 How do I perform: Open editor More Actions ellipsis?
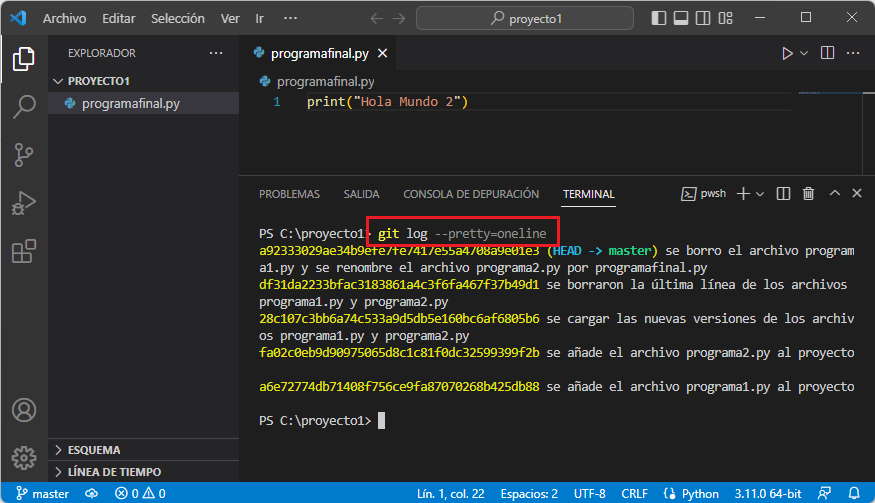click(853, 53)
